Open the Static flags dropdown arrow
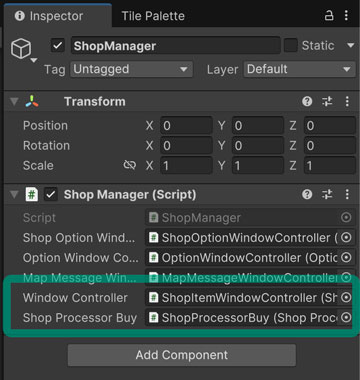Screen dimensions: 360x380 tap(350, 45)
